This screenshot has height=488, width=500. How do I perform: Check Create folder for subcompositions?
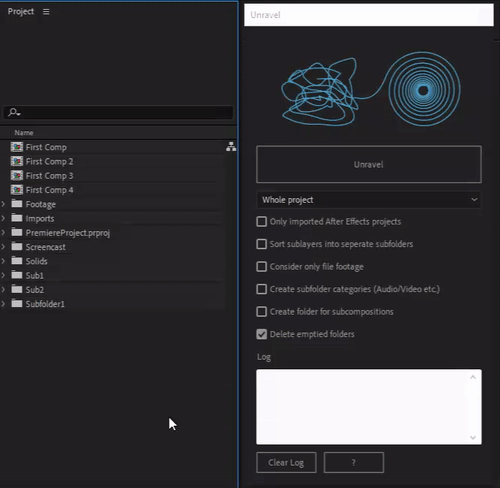point(262,312)
